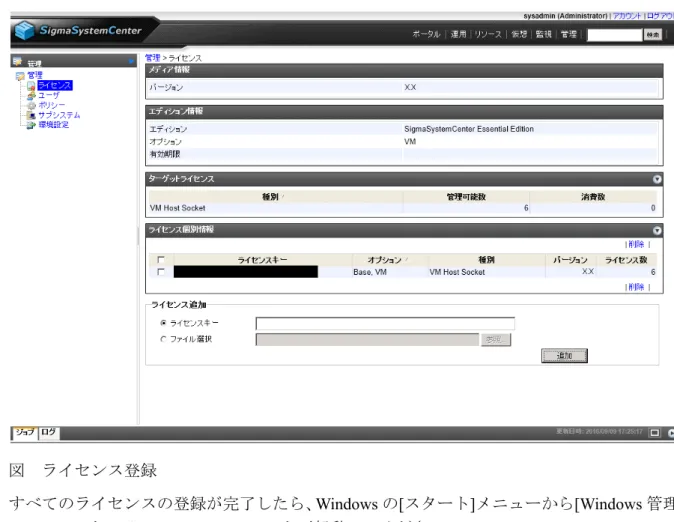This screenshot has width=674, height=522.
Task: Click the 参照 browse button
Action: tap(496, 340)
